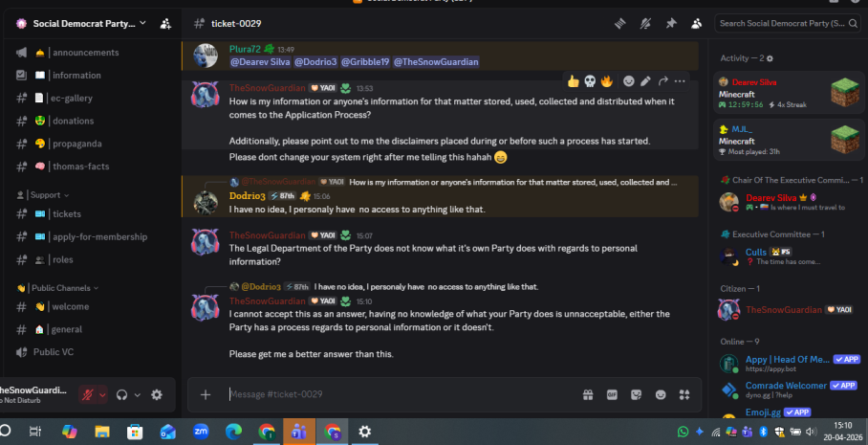Send a gift using the gift icon
Viewport: 868px width, 445px height.
click(587, 394)
